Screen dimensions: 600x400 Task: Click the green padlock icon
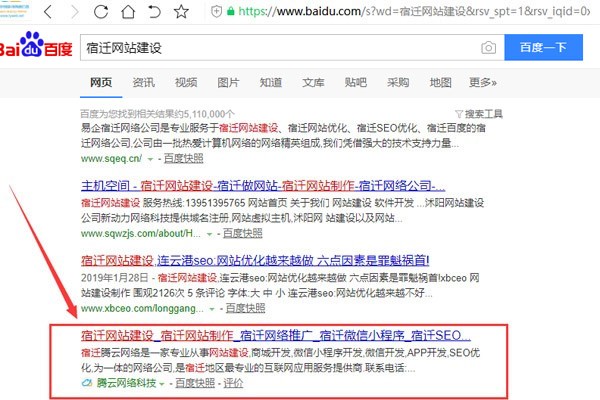point(230,11)
